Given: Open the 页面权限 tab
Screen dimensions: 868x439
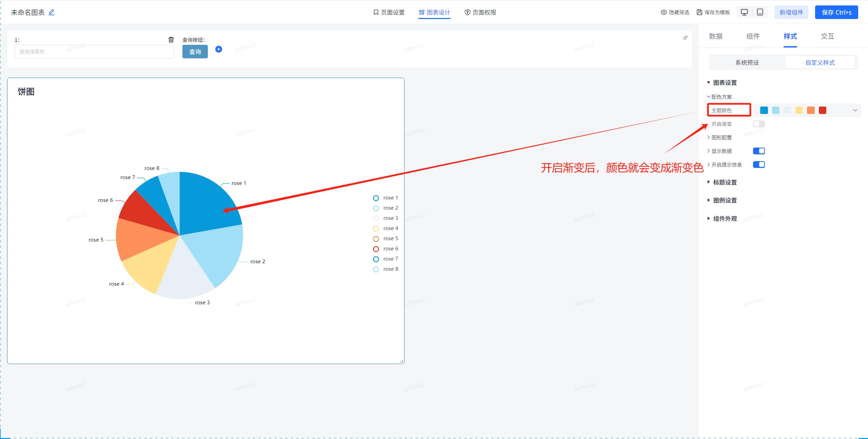Looking at the screenshot, I should click(480, 12).
